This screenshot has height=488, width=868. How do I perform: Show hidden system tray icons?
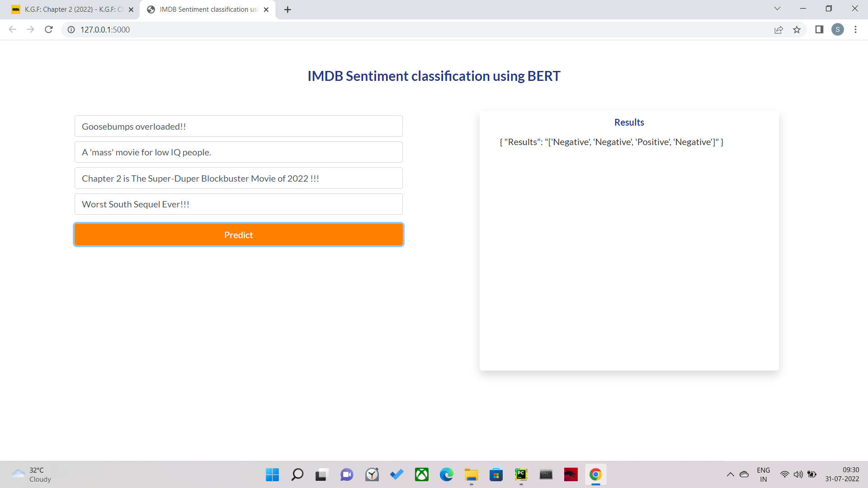[730, 474]
